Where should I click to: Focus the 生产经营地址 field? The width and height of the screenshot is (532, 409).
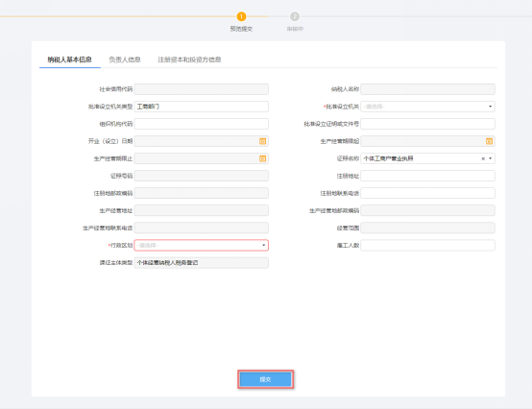tap(202, 210)
